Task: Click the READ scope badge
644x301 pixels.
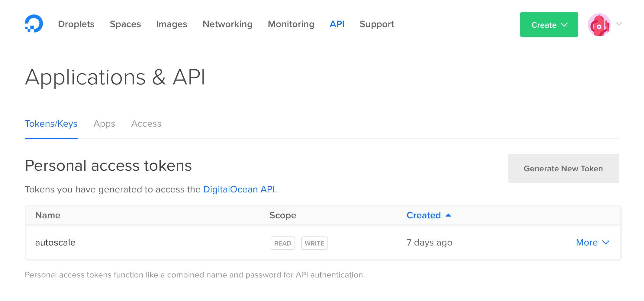Action: 283,243
